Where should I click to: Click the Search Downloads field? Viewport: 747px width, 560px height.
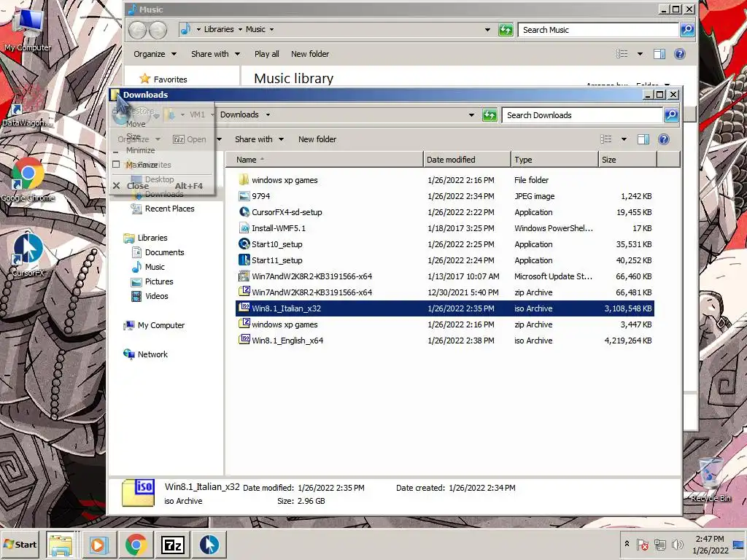point(582,115)
